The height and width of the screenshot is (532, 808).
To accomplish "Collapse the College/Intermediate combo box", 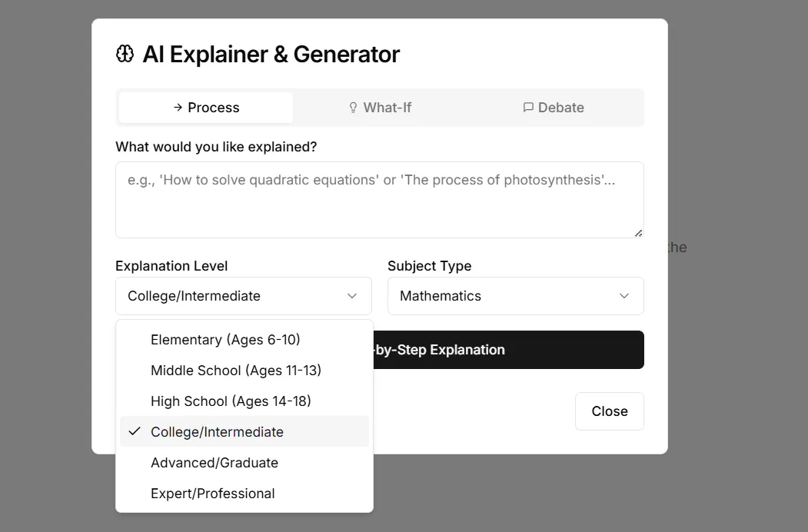I will [243, 296].
